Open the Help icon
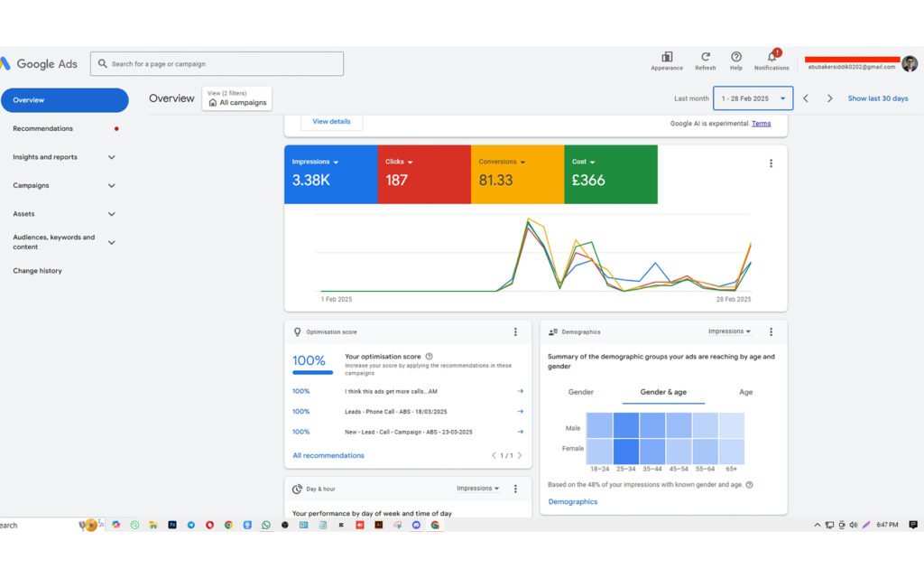Screen dimensions: 924x578 [x=736, y=57]
